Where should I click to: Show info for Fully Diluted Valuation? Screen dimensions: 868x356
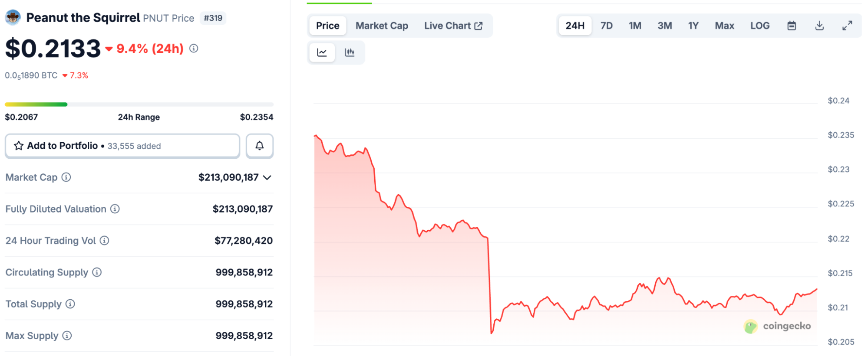(115, 209)
